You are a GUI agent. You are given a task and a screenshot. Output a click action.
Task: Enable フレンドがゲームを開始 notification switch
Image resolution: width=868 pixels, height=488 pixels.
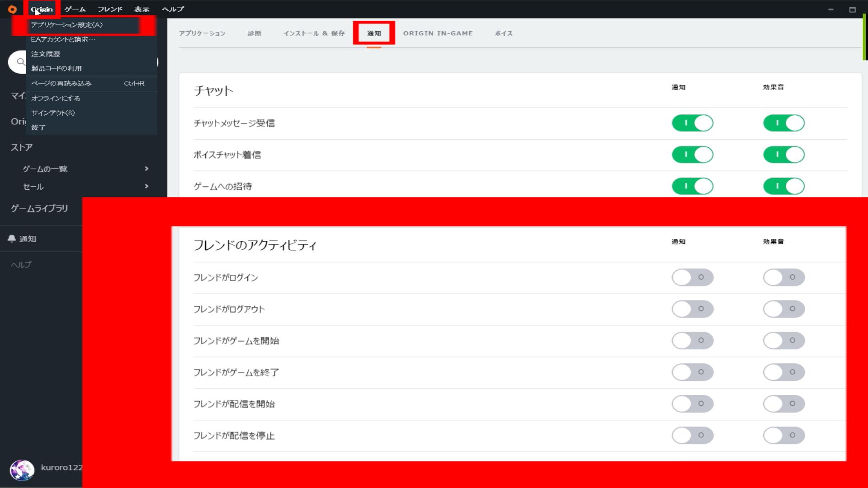coord(693,341)
